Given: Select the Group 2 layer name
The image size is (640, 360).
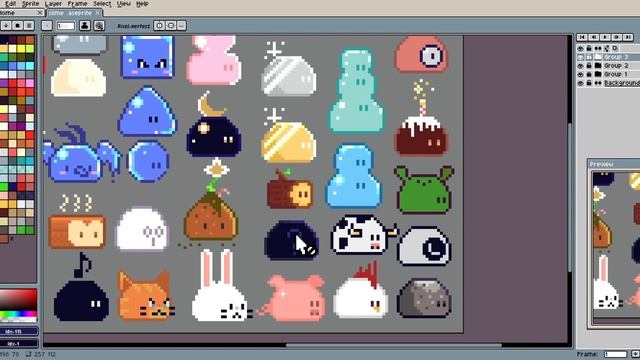Looking at the screenshot, I should tap(616, 66).
